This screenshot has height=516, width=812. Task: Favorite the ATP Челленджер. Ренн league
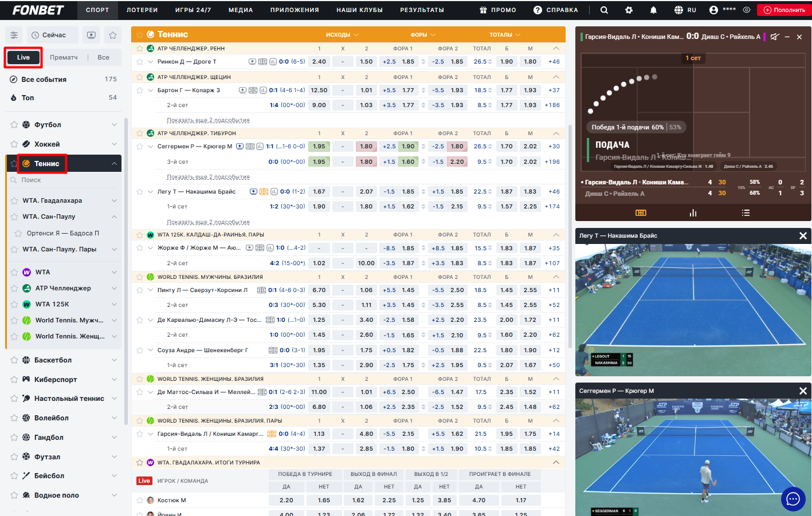pyautogui.click(x=140, y=49)
